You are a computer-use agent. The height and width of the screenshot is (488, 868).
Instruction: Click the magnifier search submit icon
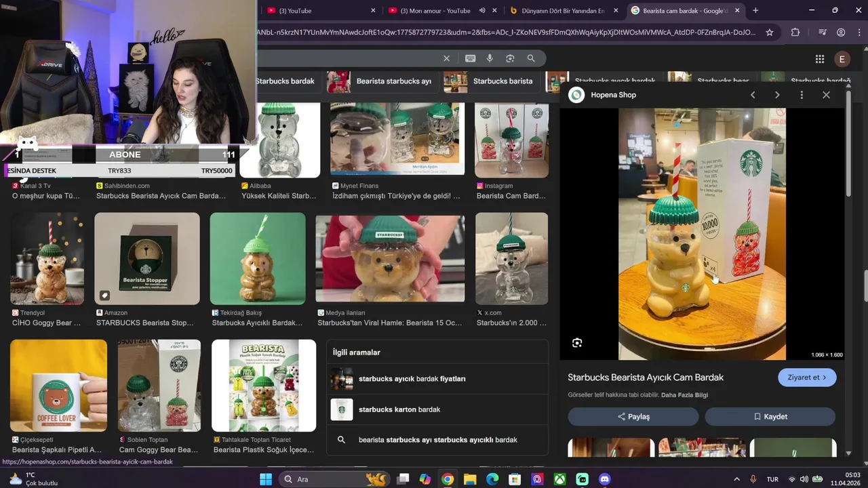pyautogui.click(x=531, y=58)
